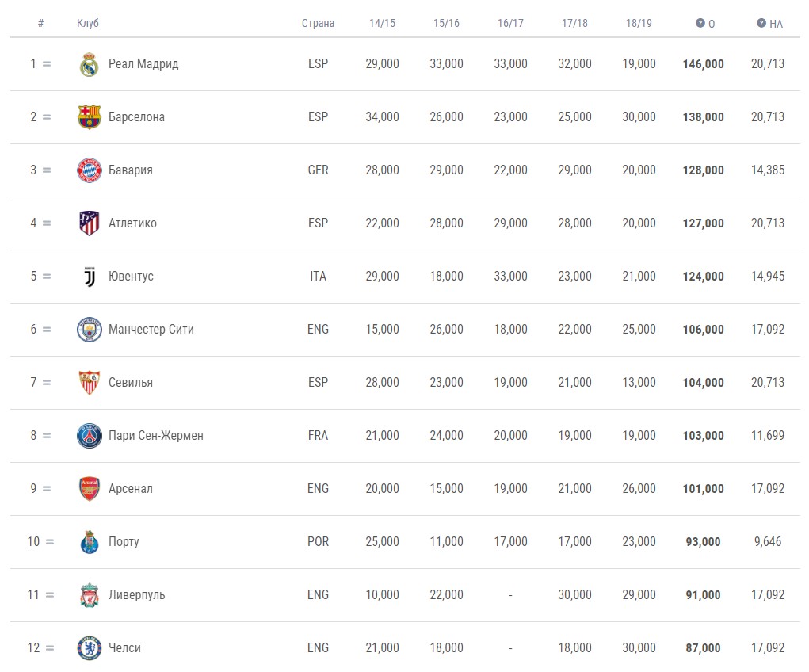Click the Клуб column header
The width and height of the screenshot is (809, 672).
click(88, 23)
